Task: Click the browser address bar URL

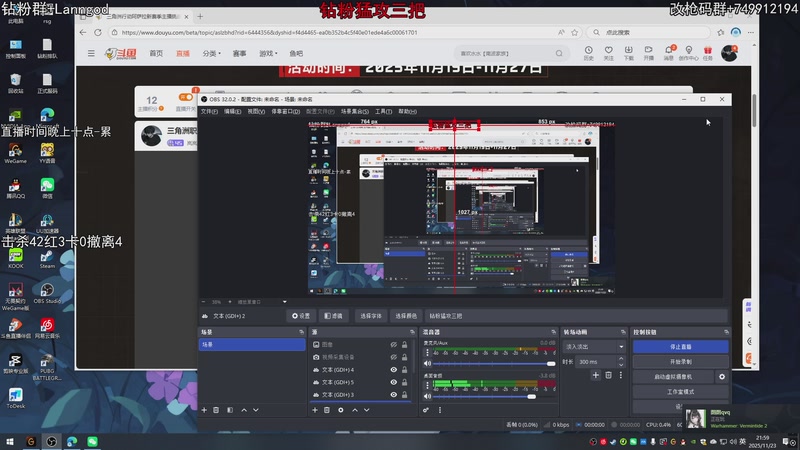Action: (x=269, y=32)
